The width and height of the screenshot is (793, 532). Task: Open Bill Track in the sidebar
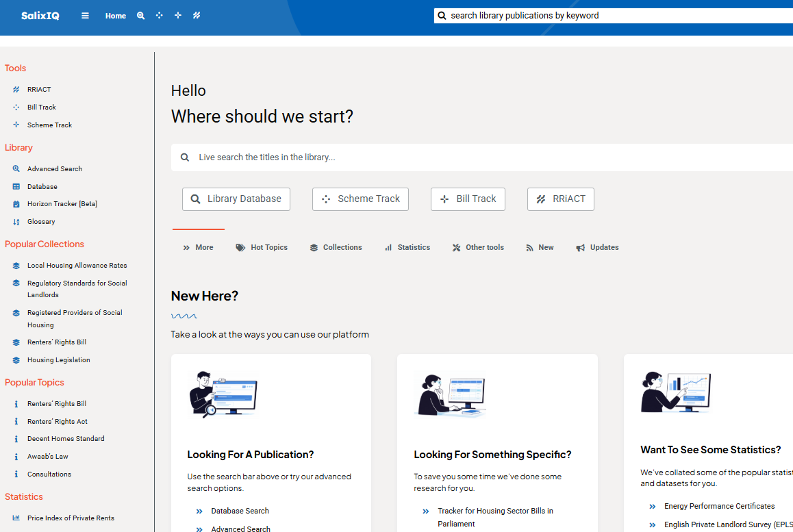pos(41,107)
